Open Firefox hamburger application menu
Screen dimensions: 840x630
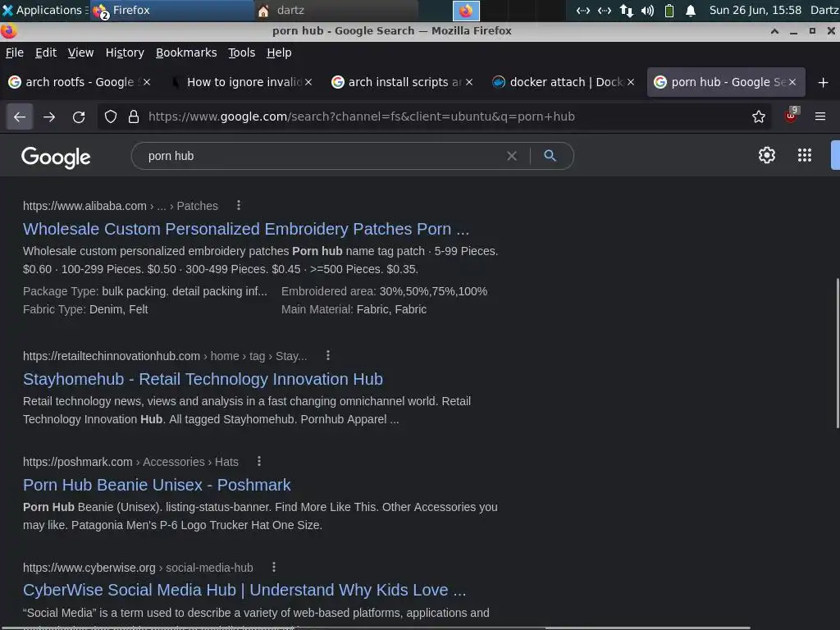click(820, 116)
